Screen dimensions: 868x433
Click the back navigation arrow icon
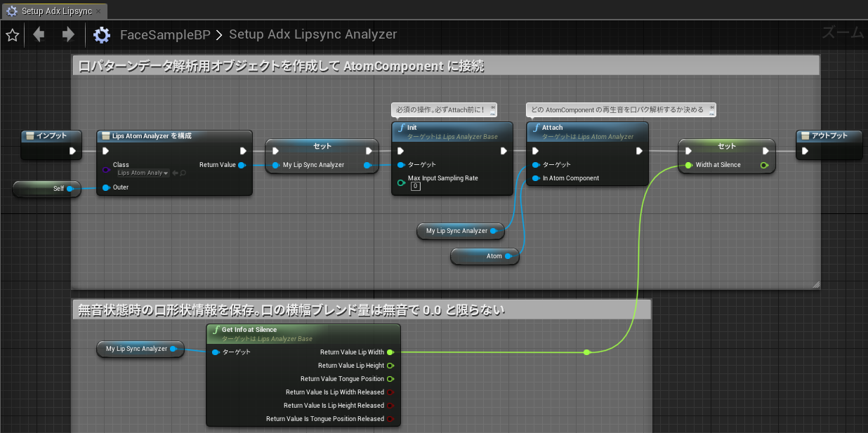click(39, 33)
